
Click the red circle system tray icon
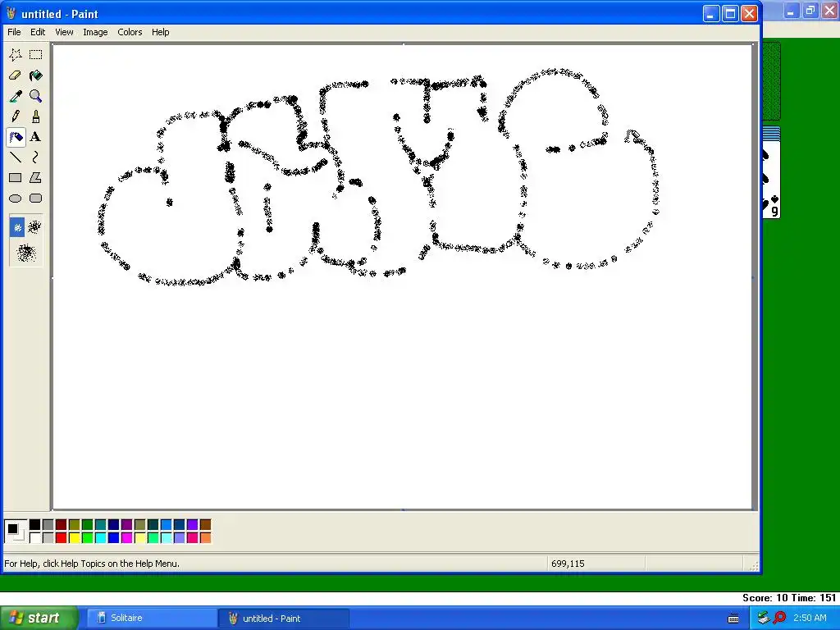point(779,618)
